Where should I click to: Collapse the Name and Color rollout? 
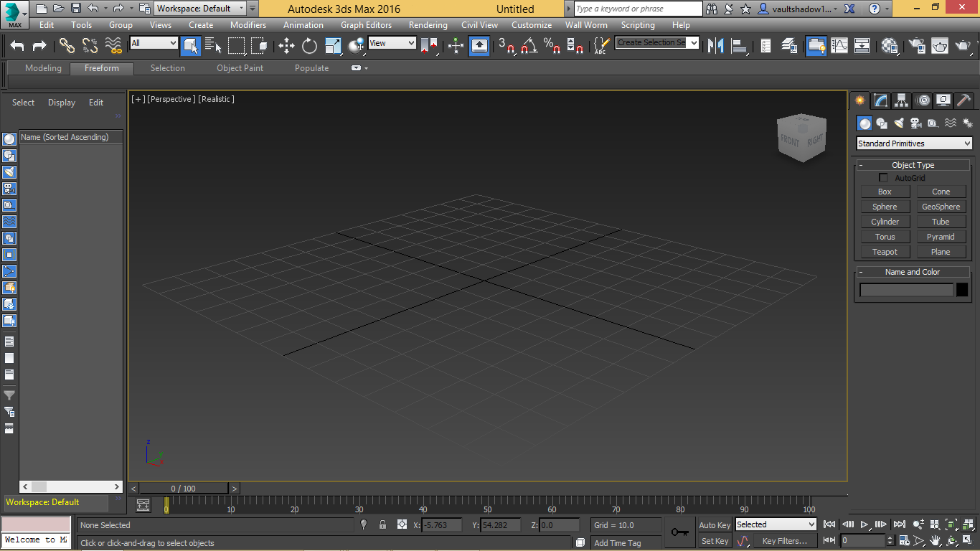coord(913,272)
